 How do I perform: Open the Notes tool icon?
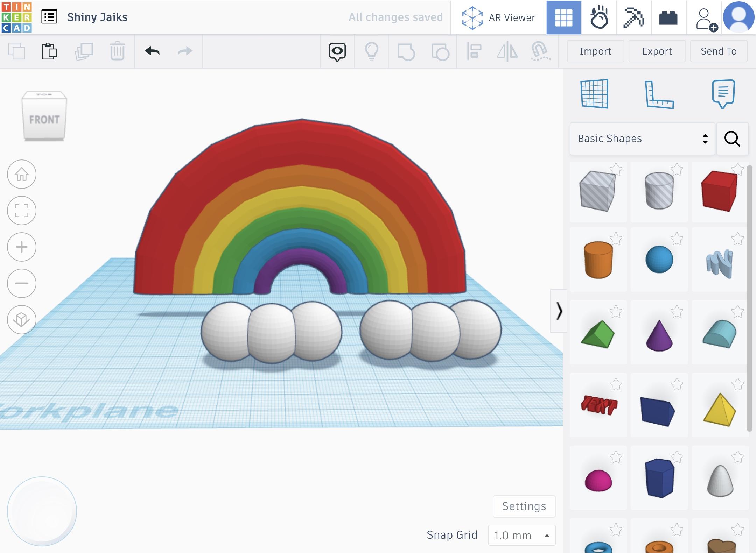[x=723, y=94]
